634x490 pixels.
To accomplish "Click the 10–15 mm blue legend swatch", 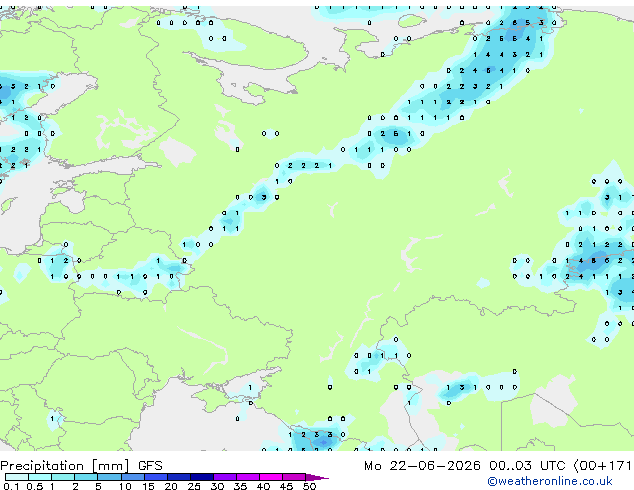I will pyautogui.click(x=132, y=477).
